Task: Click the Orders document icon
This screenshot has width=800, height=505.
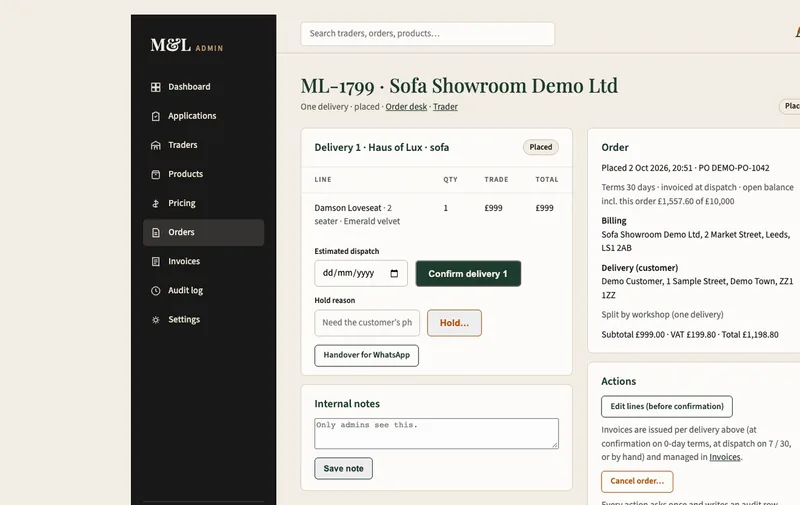Action: click(x=156, y=233)
